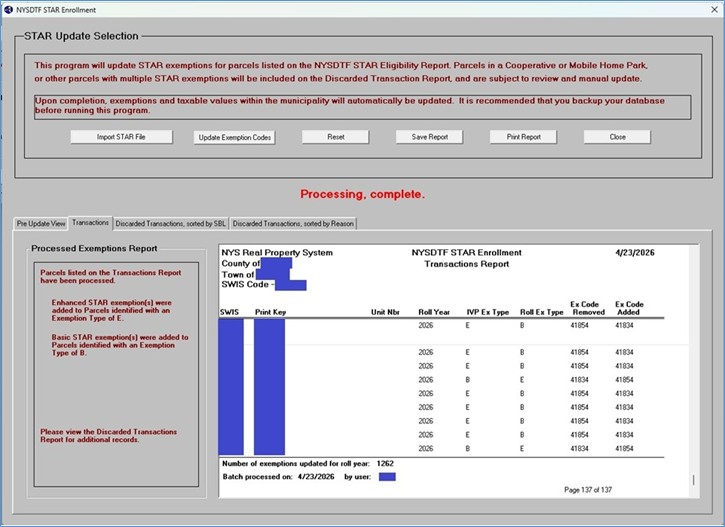
Task: Click 2026 in the first report row
Action: tap(426, 325)
